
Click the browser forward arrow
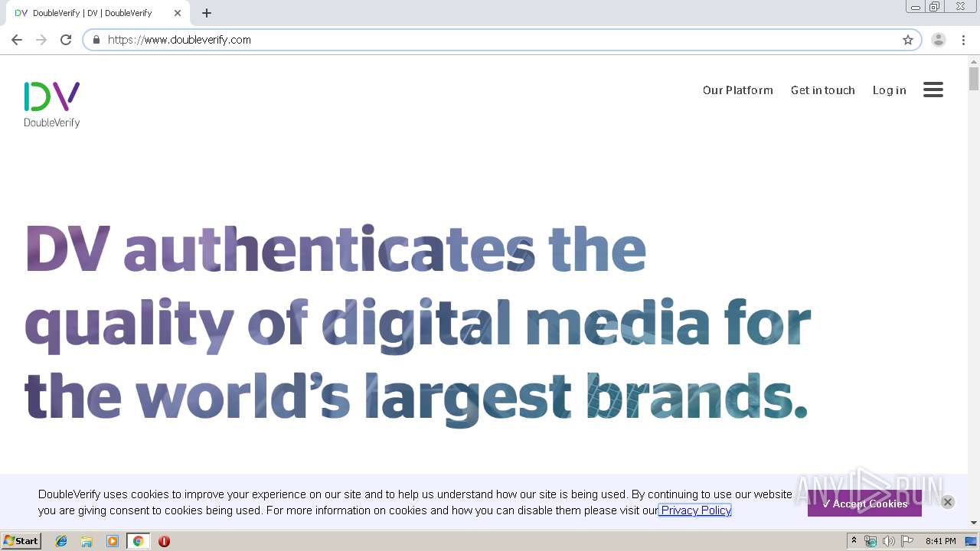[41, 40]
